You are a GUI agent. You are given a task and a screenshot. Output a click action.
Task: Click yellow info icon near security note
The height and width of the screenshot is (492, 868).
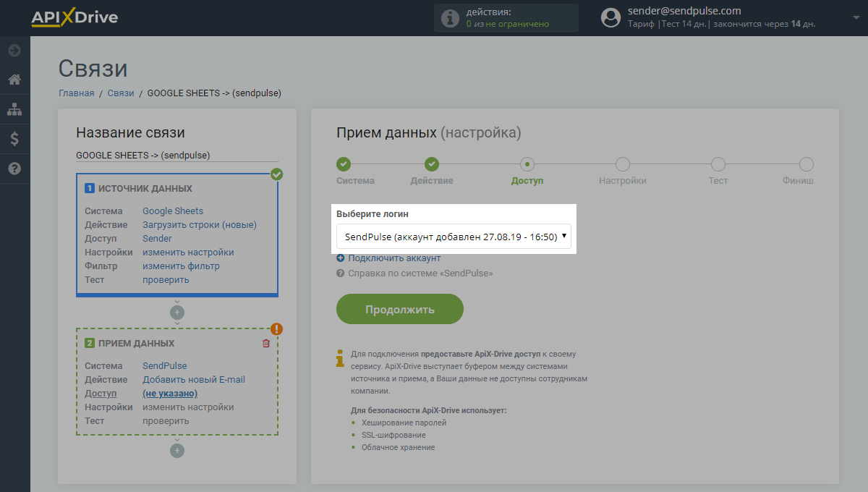coord(340,358)
